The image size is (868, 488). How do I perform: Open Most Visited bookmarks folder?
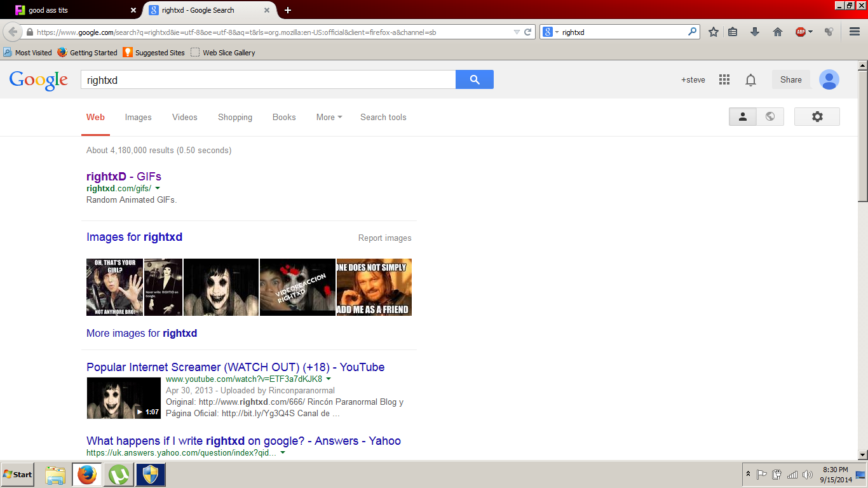pos(27,53)
